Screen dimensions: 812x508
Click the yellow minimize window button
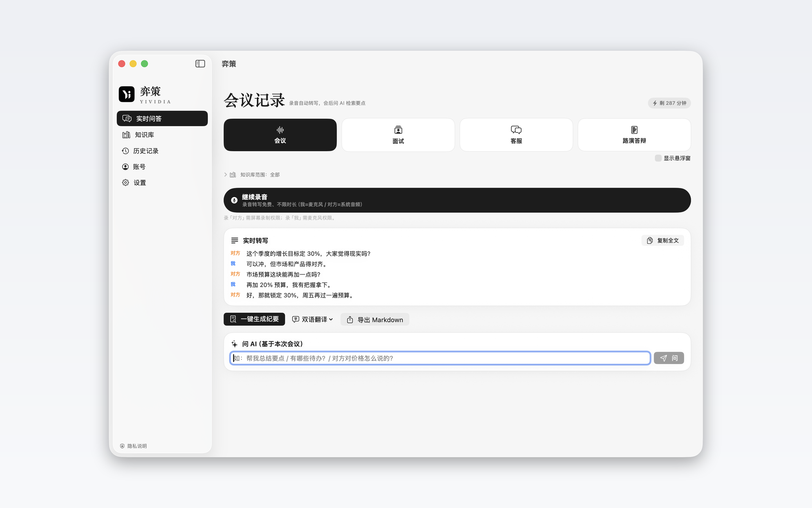(133, 63)
